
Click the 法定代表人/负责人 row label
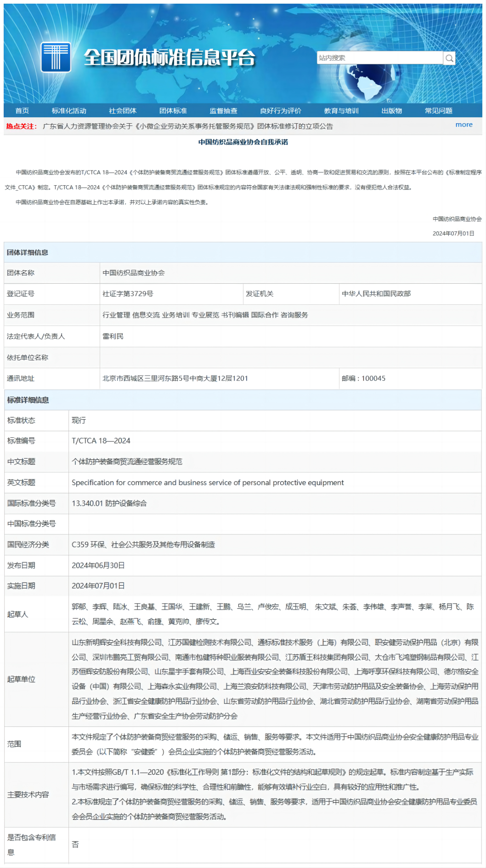36,337
